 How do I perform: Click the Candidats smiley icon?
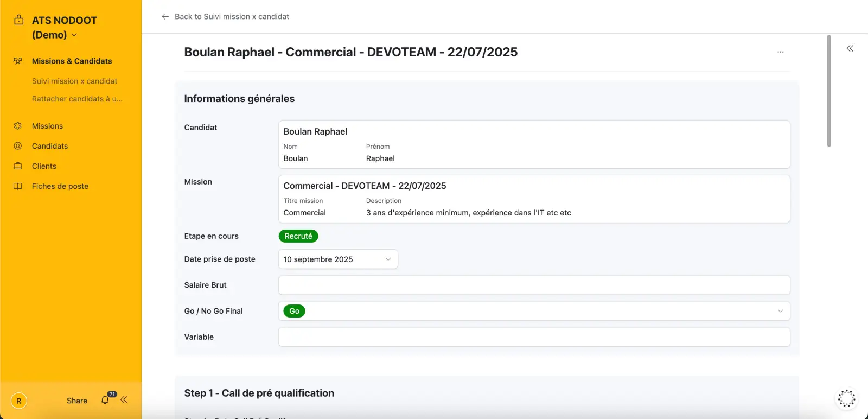click(18, 146)
